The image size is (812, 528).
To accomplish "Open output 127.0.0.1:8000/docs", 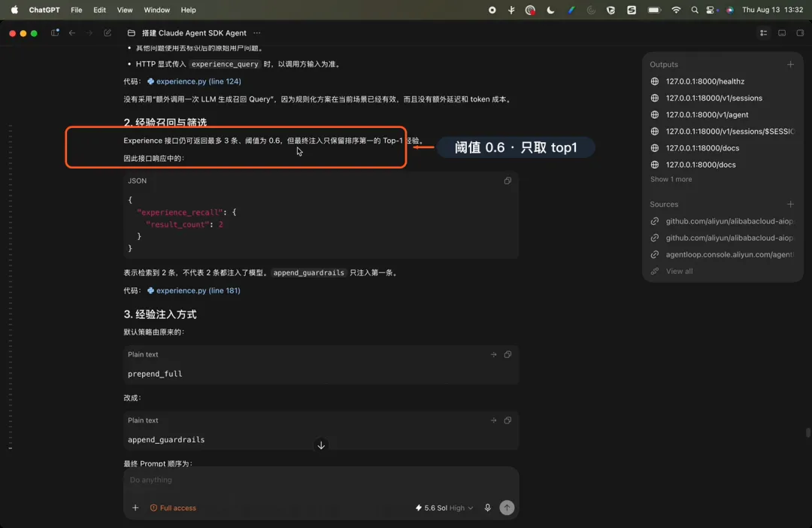I will [x=701, y=164].
